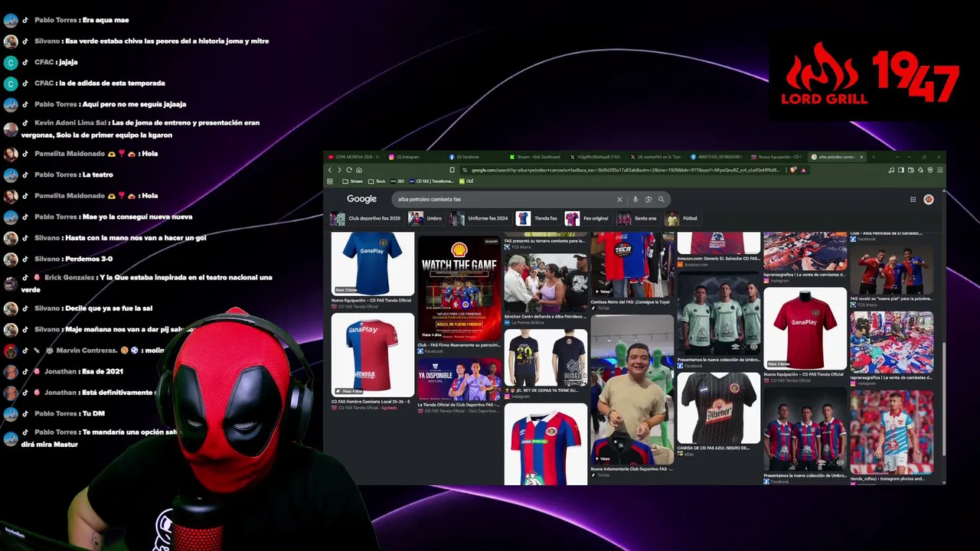Open the black Rey de Copas t-shirt image
The width and height of the screenshot is (980, 551).
click(x=546, y=357)
